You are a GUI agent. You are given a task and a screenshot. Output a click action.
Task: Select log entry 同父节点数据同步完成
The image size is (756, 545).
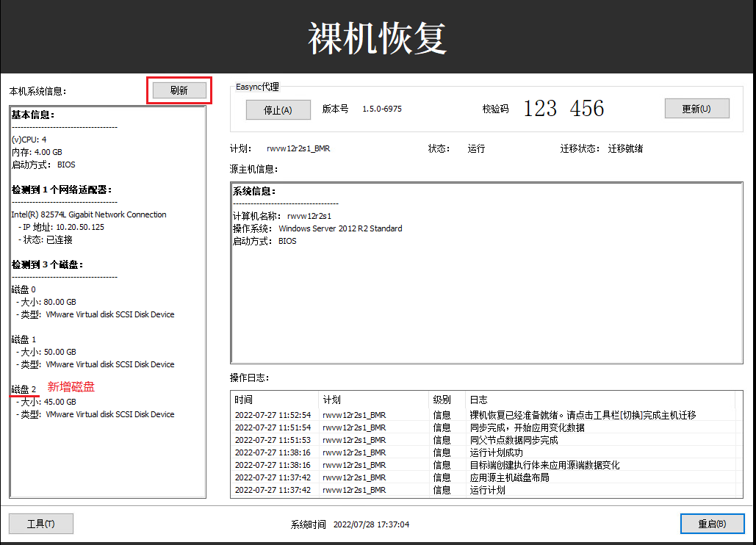(x=514, y=440)
